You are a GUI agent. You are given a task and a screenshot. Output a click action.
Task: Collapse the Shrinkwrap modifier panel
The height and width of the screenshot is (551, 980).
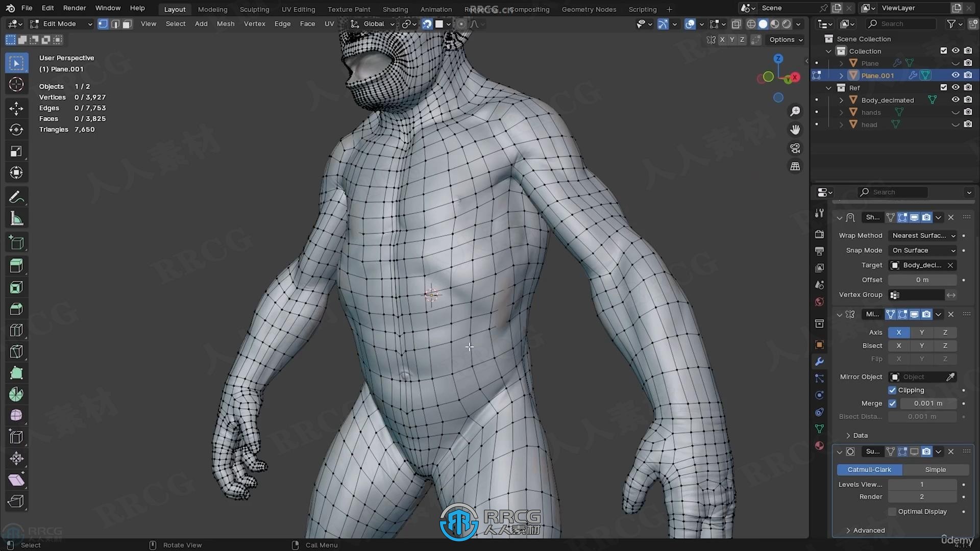pyautogui.click(x=840, y=218)
